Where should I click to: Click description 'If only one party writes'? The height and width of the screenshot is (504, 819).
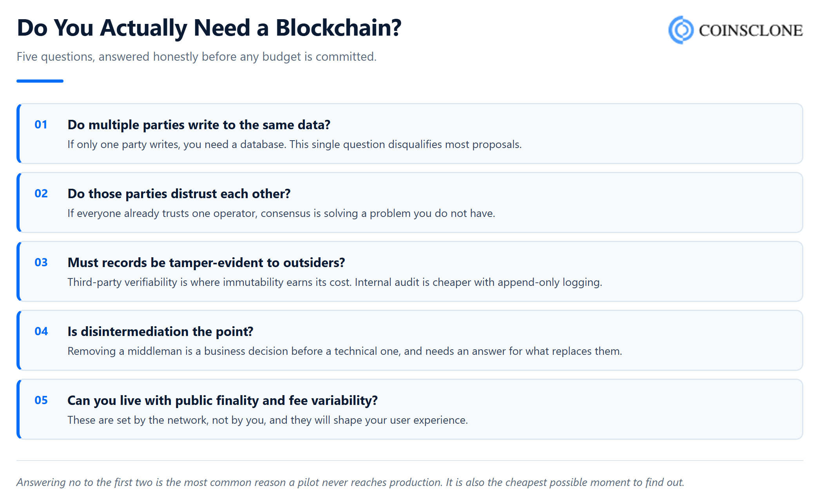click(294, 145)
